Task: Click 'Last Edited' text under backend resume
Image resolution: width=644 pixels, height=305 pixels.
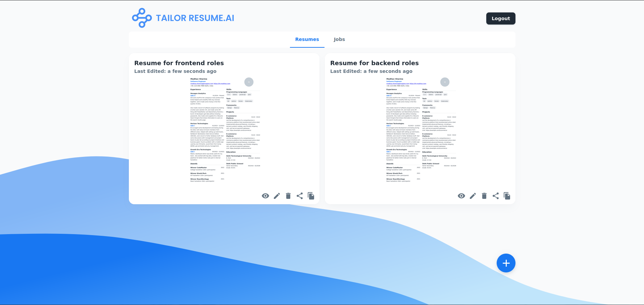Action: (x=371, y=71)
